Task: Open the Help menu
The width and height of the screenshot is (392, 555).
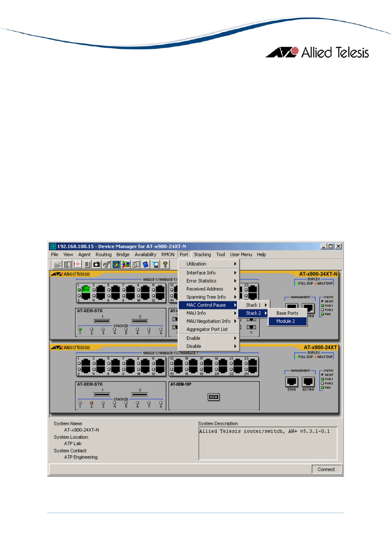Action: [261, 254]
